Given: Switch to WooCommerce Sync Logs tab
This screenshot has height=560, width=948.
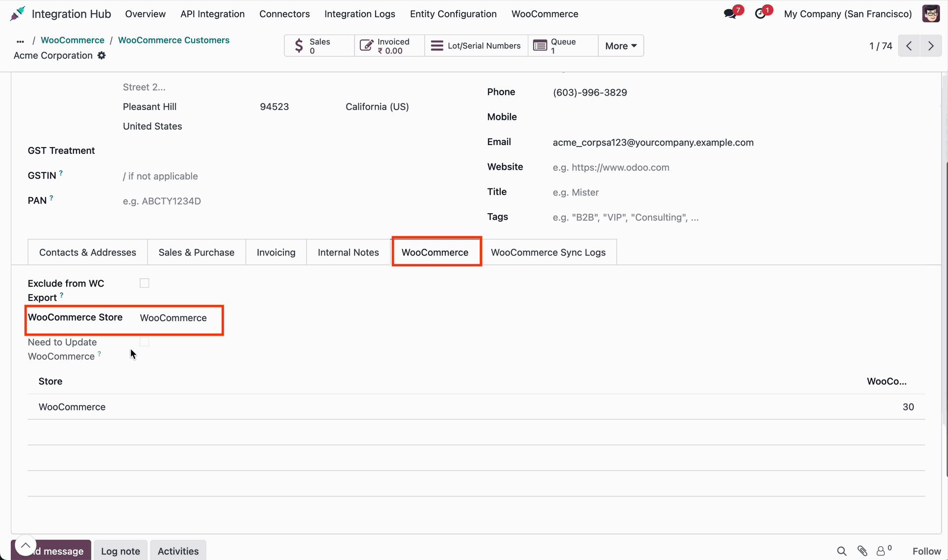Looking at the screenshot, I should click(548, 252).
